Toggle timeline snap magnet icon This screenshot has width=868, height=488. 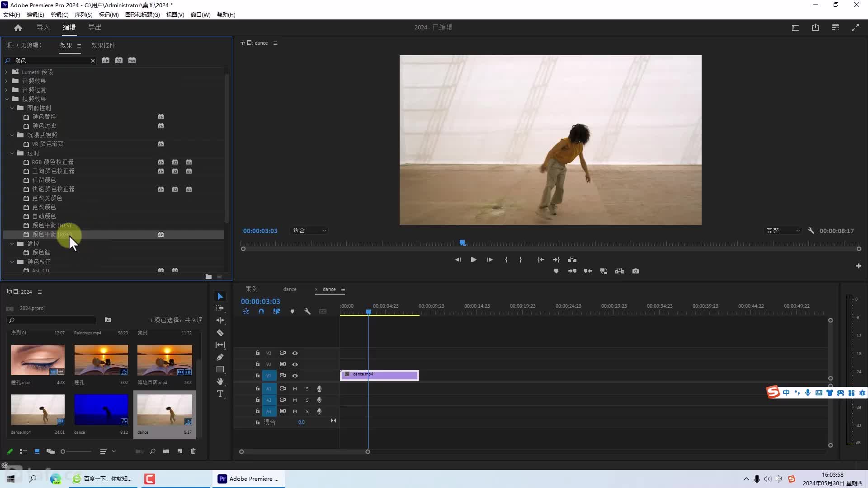click(261, 311)
